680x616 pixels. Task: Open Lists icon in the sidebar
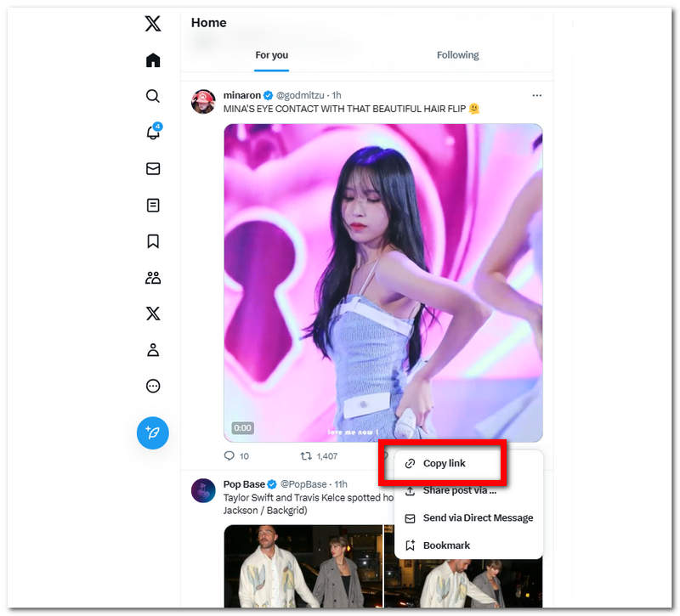[153, 205]
